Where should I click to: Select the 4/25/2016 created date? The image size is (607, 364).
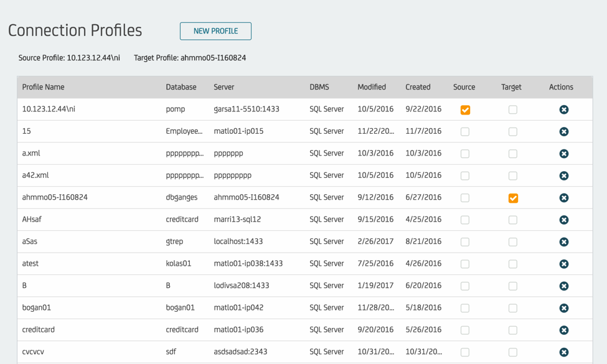click(423, 219)
